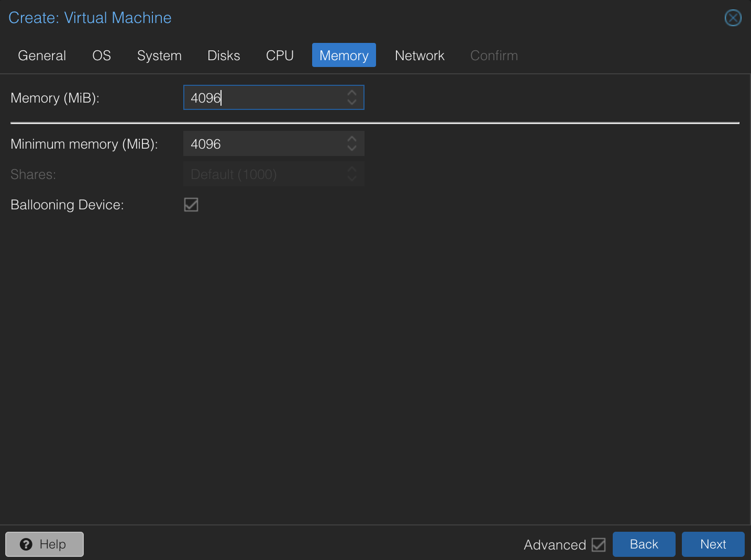Click the Help question mark icon
Viewport: 751px width, 560px height.
click(26, 544)
